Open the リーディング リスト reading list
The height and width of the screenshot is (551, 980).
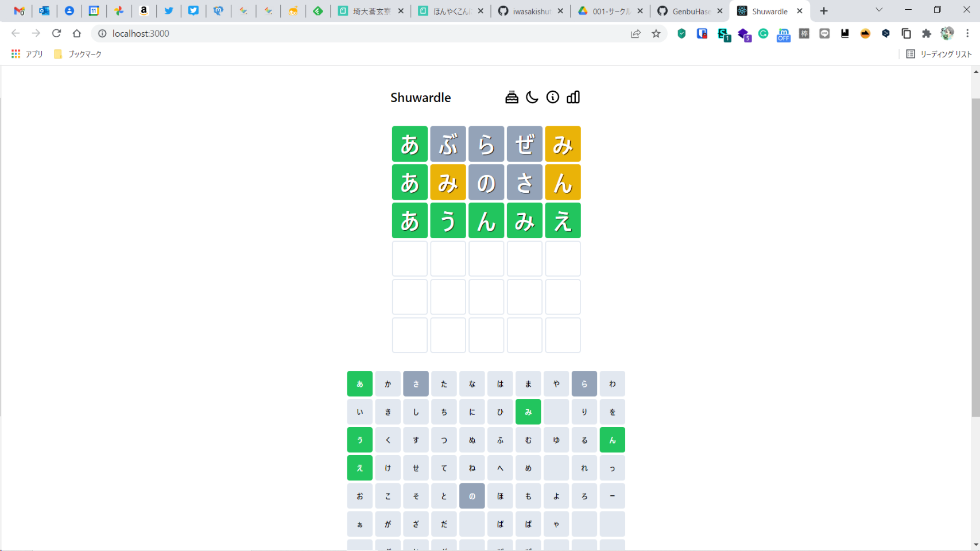[x=939, y=54]
